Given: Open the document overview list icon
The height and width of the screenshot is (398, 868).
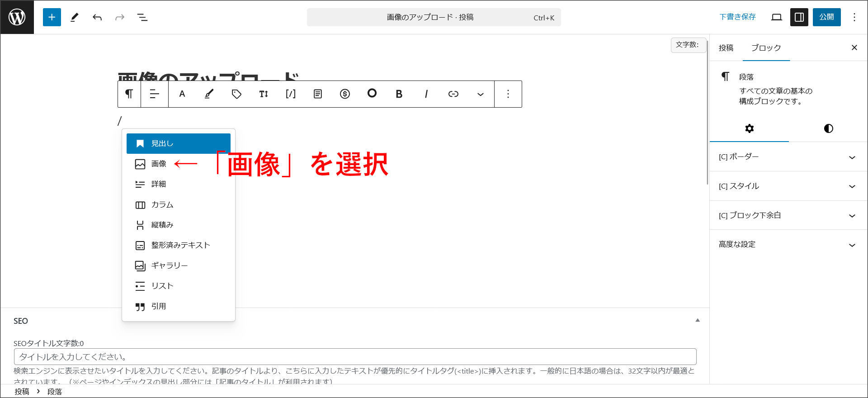Looking at the screenshot, I should [142, 17].
